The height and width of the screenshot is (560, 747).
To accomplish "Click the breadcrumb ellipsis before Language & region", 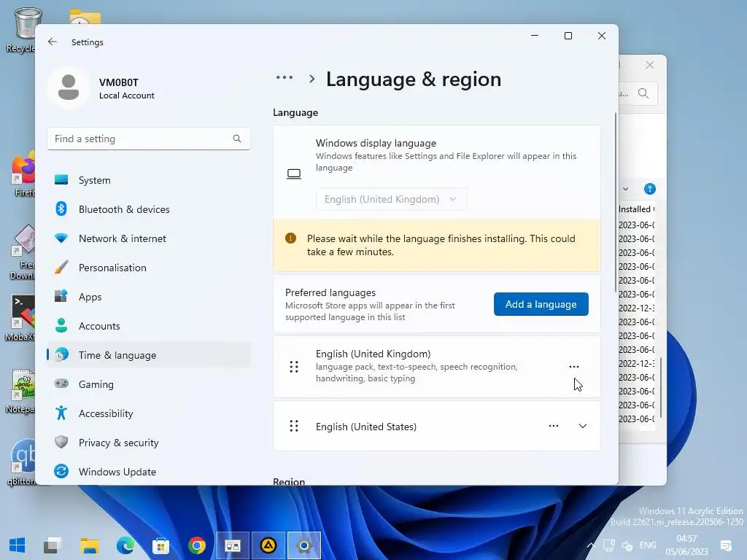I will (x=285, y=77).
